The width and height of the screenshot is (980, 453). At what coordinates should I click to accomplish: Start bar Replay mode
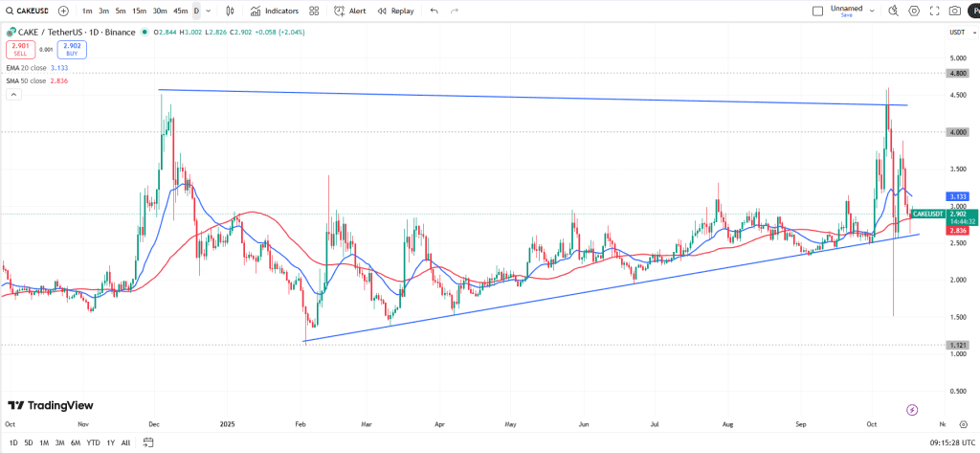coord(395,11)
